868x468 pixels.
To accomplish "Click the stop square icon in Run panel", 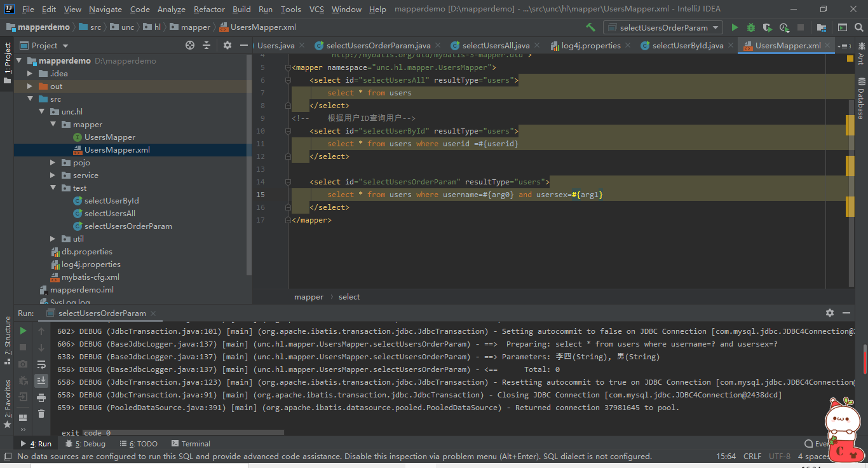I will pyautogui.click(x=23, y=347).
